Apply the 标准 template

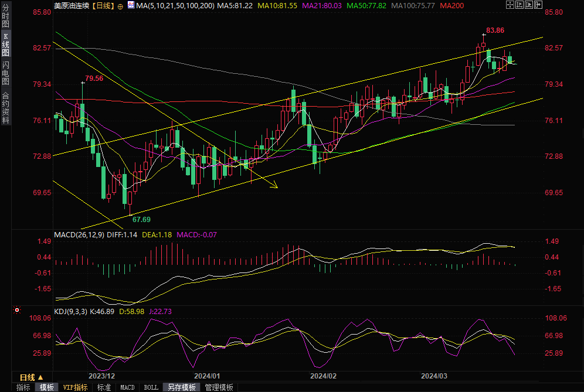(x=104, y=387)
